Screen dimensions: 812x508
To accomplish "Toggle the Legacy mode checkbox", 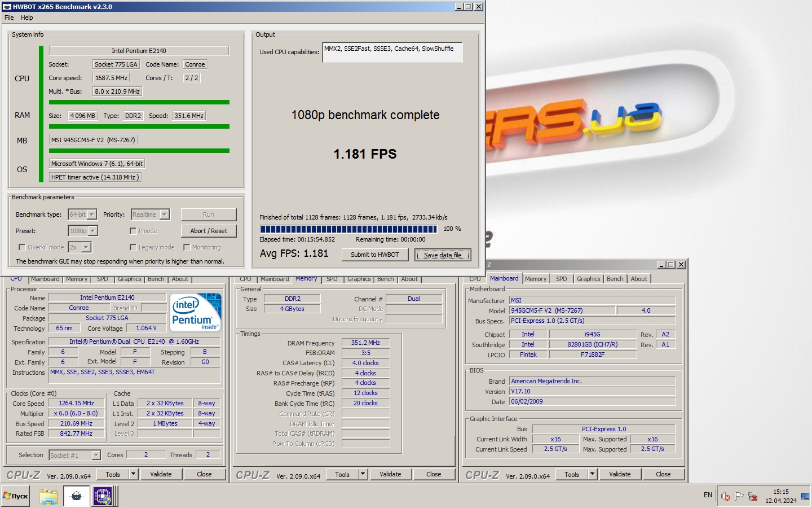I will coord(133,247).
